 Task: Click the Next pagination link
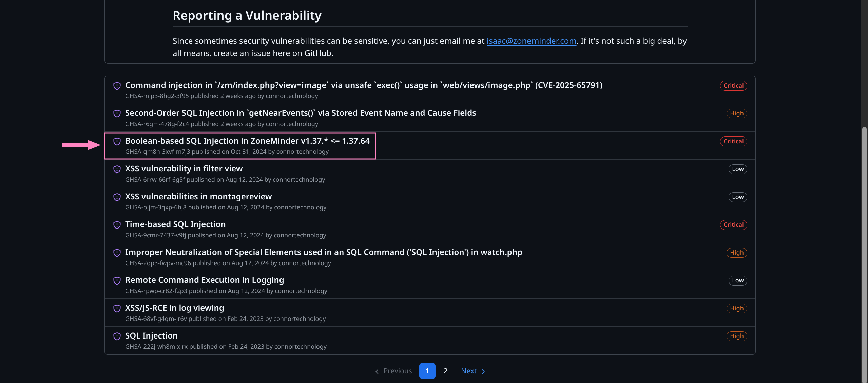click(469, 371)
